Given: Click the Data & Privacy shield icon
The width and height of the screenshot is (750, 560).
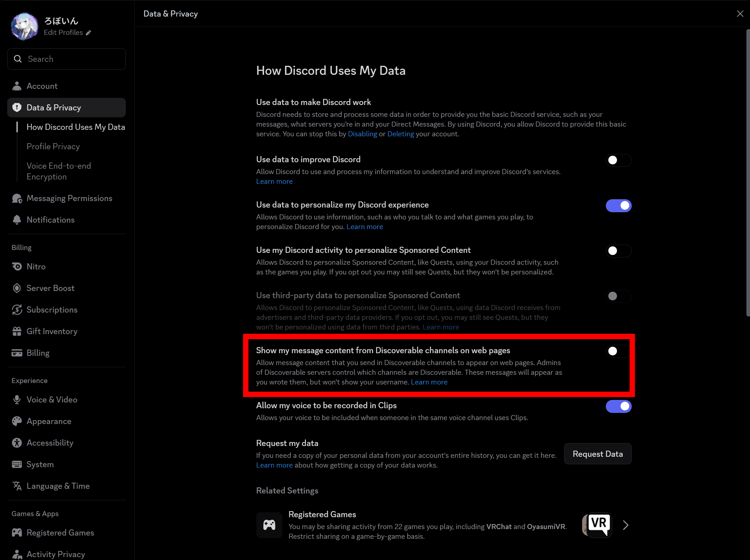Looking at the screenshot, I should pos(17,108).
